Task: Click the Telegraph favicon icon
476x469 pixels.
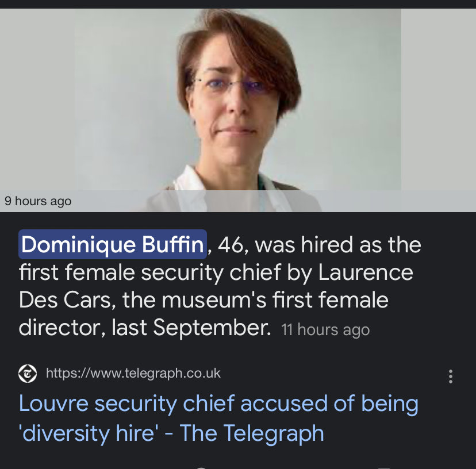Action: [x=28, y=374]
